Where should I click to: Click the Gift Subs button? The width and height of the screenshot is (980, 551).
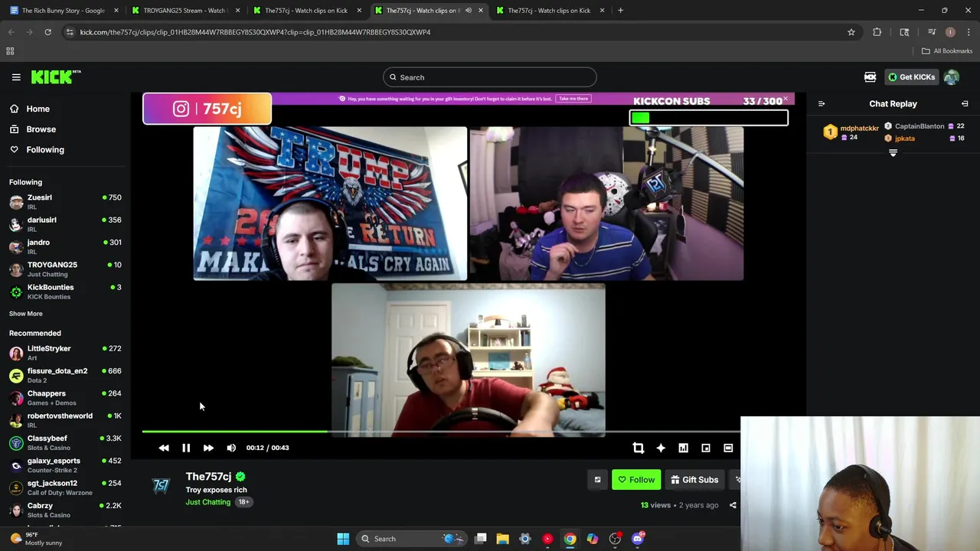[694, 480]
